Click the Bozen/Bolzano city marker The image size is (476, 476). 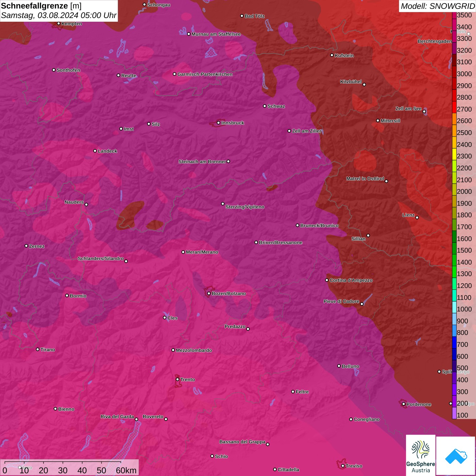coord(209,293)
